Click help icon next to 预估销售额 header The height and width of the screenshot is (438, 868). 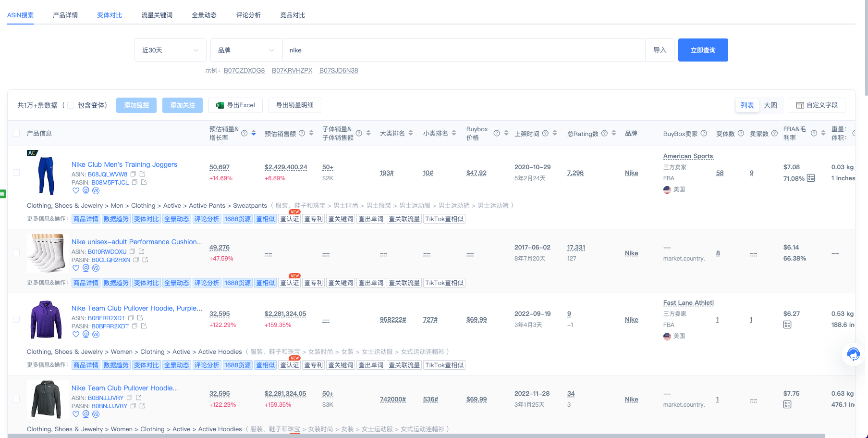[x=302, y=133]
